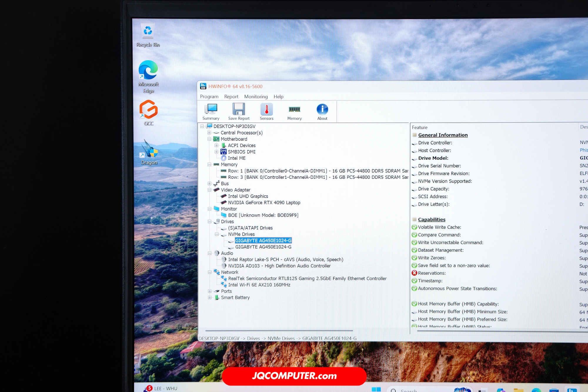This screenshot has width=588, height=392.
Task: Open the Monitoring menu
Action: tap(256, 97)
